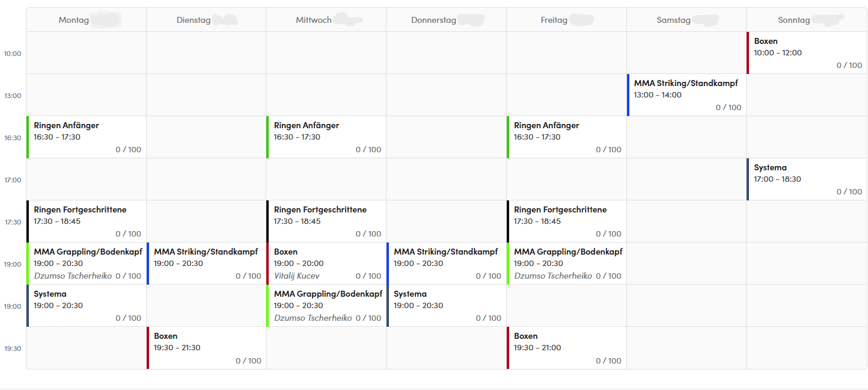Open Friday's MMA Grappling/Bodenkampf class

[567, 264]
